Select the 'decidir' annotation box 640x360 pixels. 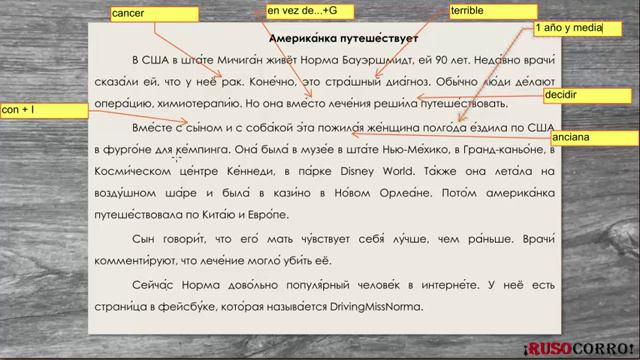587,96
